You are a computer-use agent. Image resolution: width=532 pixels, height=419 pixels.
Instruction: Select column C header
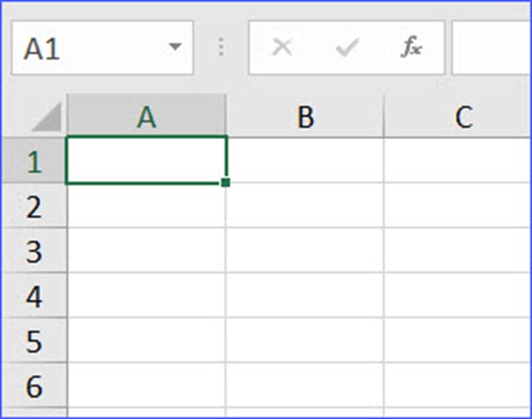458,115
